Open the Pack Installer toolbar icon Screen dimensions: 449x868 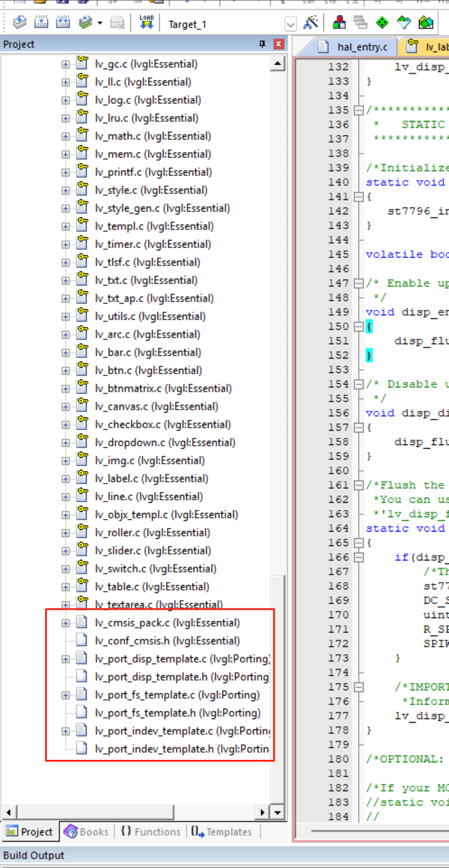[426, 23]
